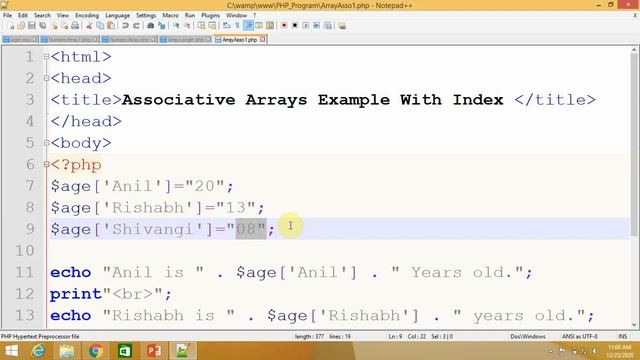The width and height of the screenshot is (640, 360).
Task: Click the Open file toolbar icon
Action: 21,26
